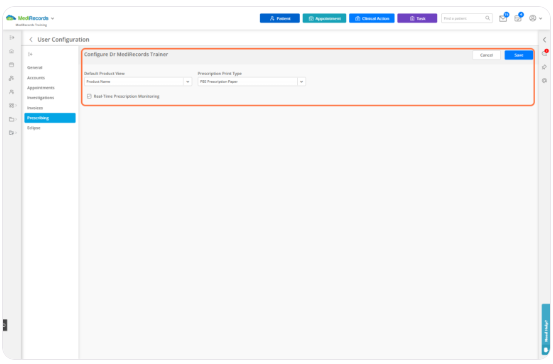Click the purple Task button

click(417, 18)
